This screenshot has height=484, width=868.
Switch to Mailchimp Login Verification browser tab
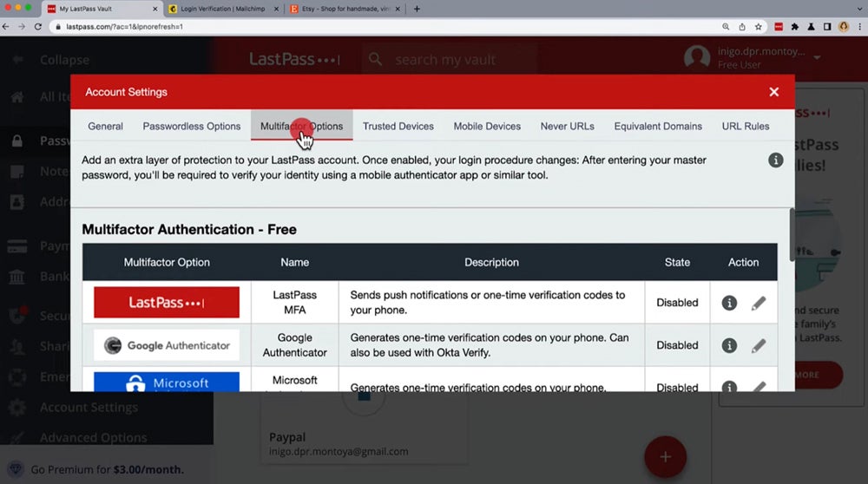click(x=221, y=9)
